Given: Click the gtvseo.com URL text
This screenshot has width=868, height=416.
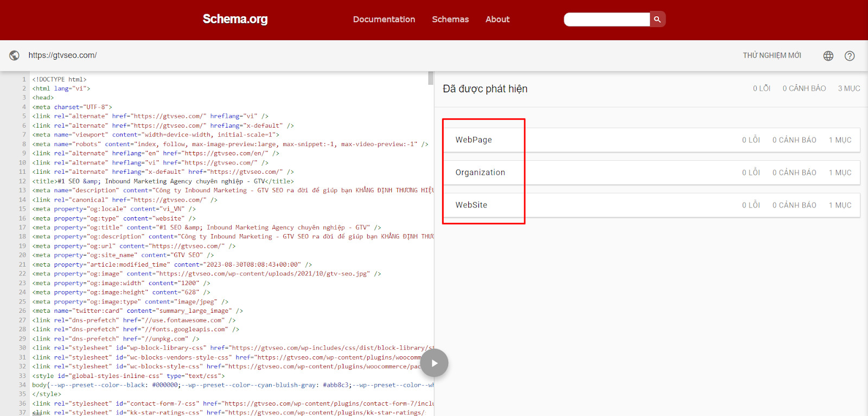Looking at the screenshot, I should (x=62, y=55).
